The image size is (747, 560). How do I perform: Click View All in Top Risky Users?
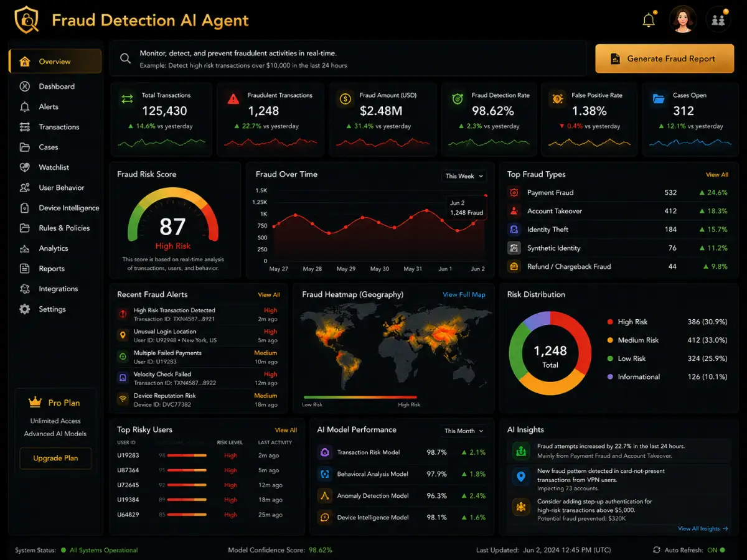[286, 430]
